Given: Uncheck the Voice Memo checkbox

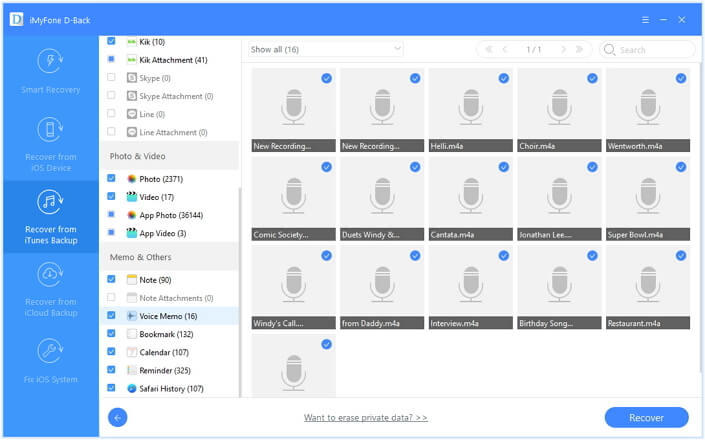Looking at the screenshot, I should (112, 315).
